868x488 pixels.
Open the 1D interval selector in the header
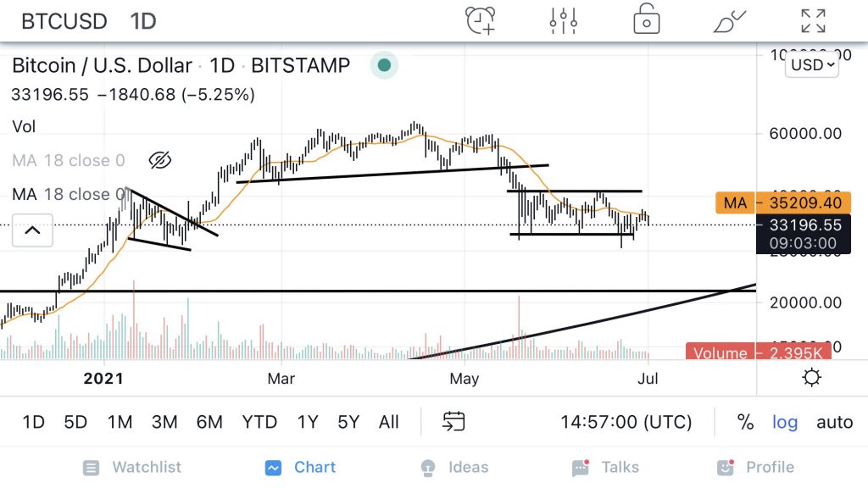tap(143, 20)
